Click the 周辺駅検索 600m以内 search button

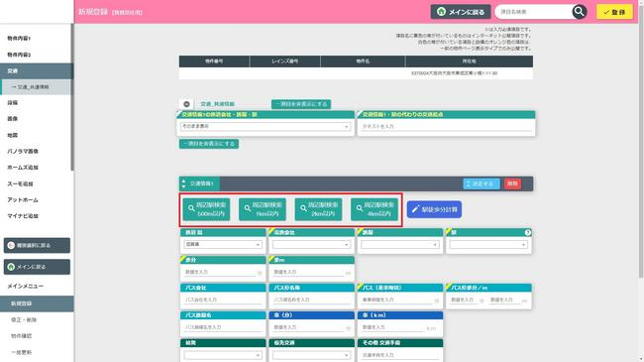[x=207, y=209]
